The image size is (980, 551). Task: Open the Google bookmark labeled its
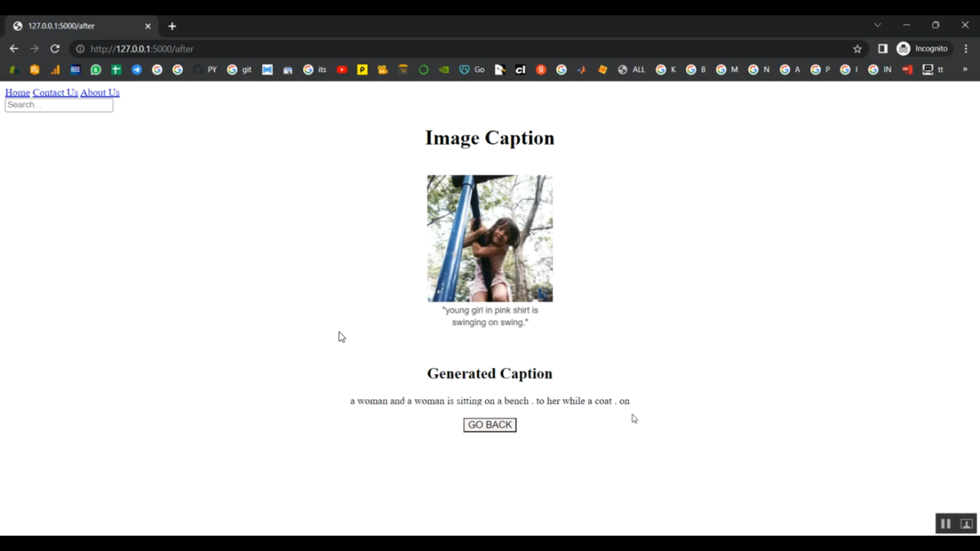(x=315, y=70)
